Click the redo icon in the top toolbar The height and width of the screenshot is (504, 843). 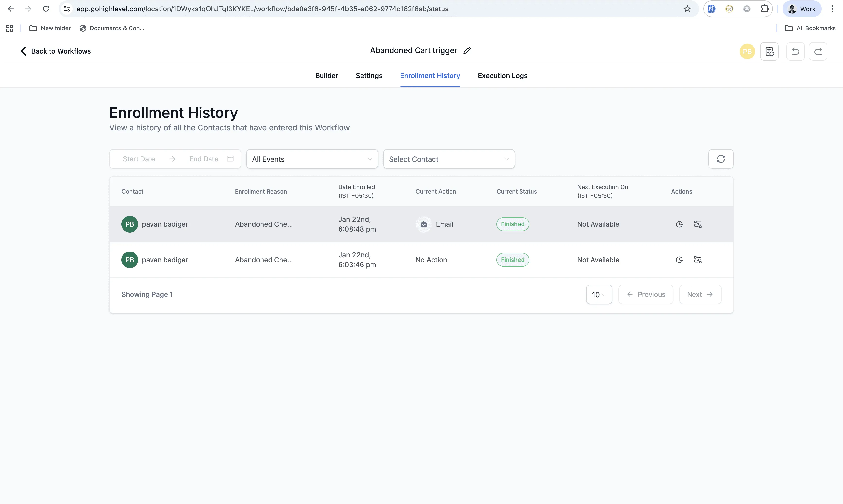point(818,51)
